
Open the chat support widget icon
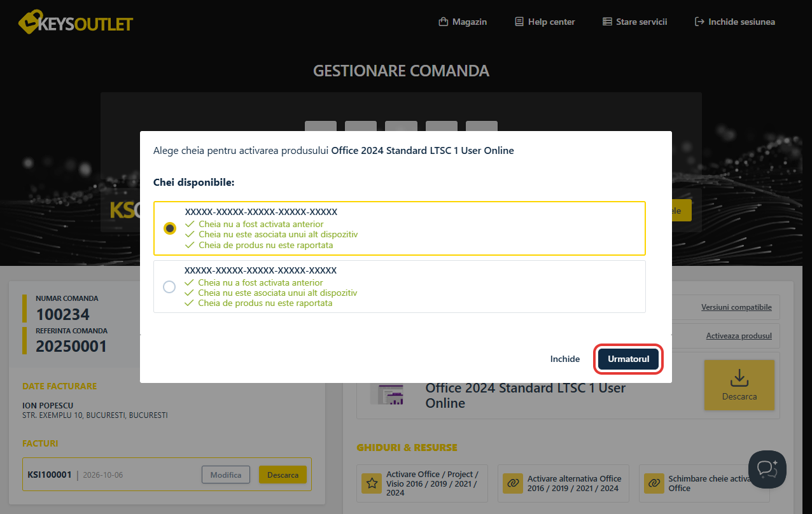point(767,469)
